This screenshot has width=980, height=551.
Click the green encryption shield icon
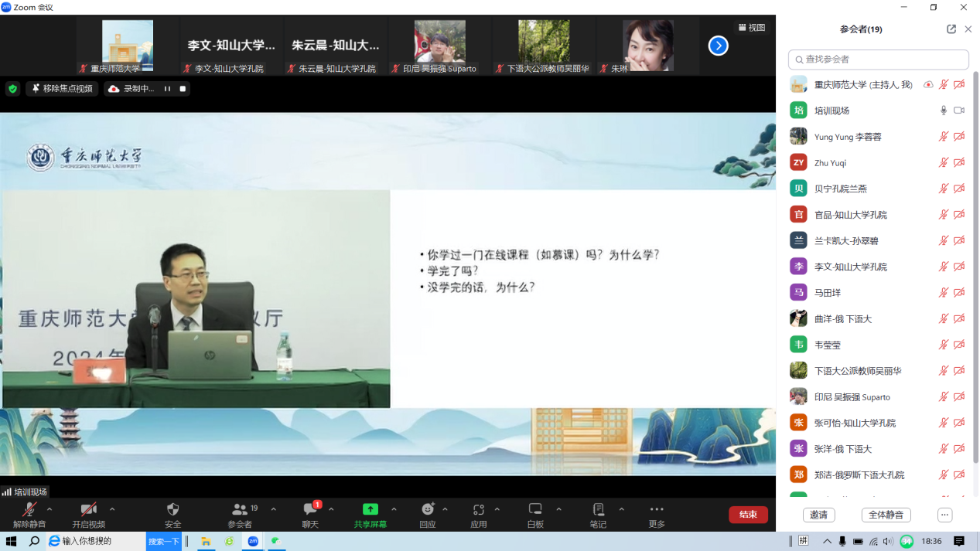[12, 89]
